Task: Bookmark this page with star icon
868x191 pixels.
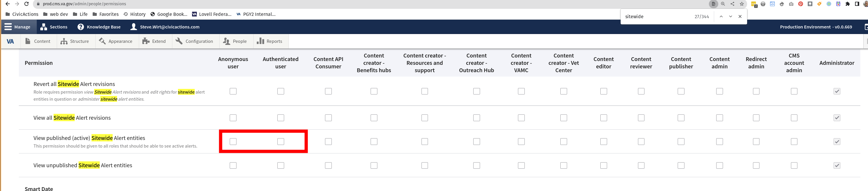Action: (x=742, y=4)
